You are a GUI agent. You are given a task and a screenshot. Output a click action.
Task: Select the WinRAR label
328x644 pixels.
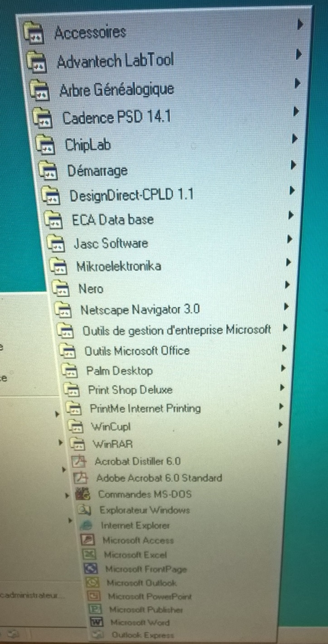[x=113, y=444]
